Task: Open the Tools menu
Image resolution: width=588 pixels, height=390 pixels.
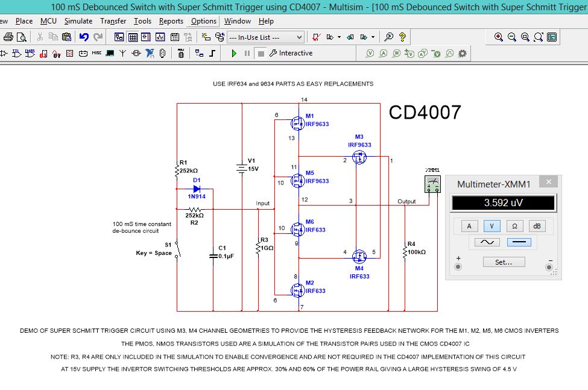Action: pos(142,21)
